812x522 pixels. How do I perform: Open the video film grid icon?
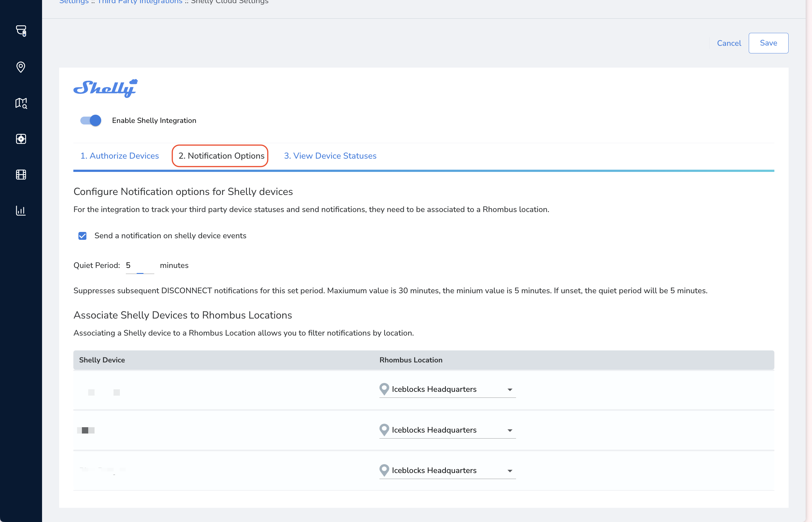pos(21,174)
